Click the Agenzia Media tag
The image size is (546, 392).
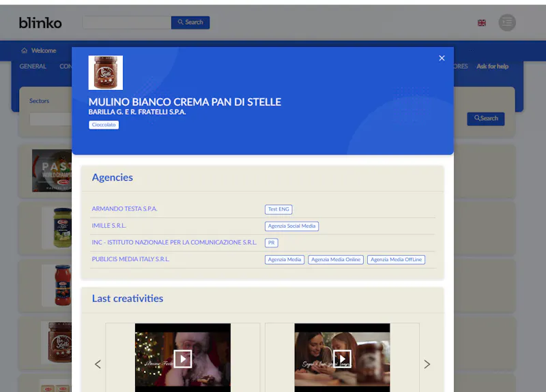pos(285,260)
